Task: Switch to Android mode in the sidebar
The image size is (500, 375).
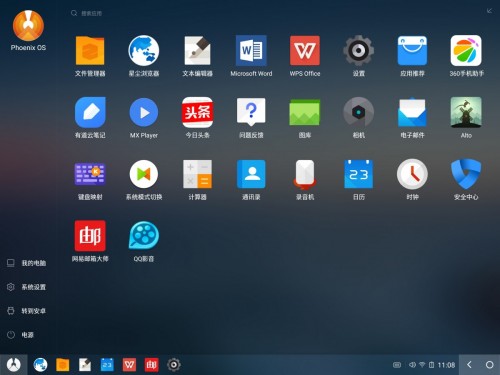Action: tap(27, 311)
